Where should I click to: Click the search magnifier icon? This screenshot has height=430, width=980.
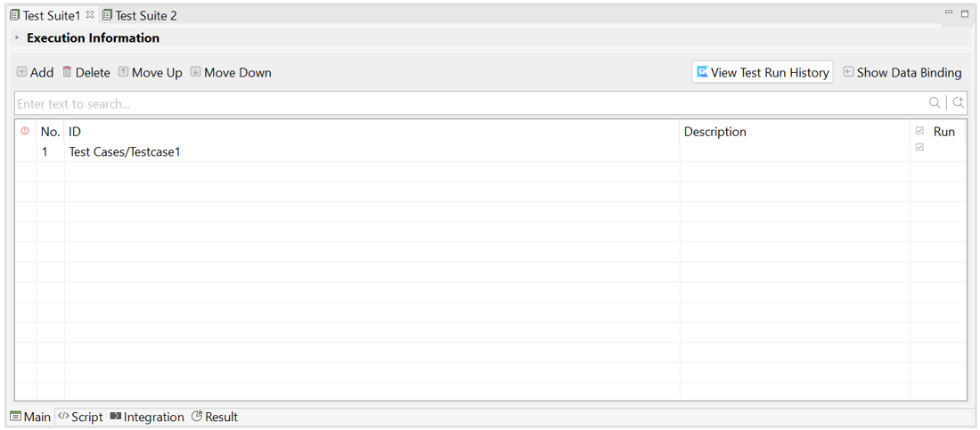[x=935, y=103]
